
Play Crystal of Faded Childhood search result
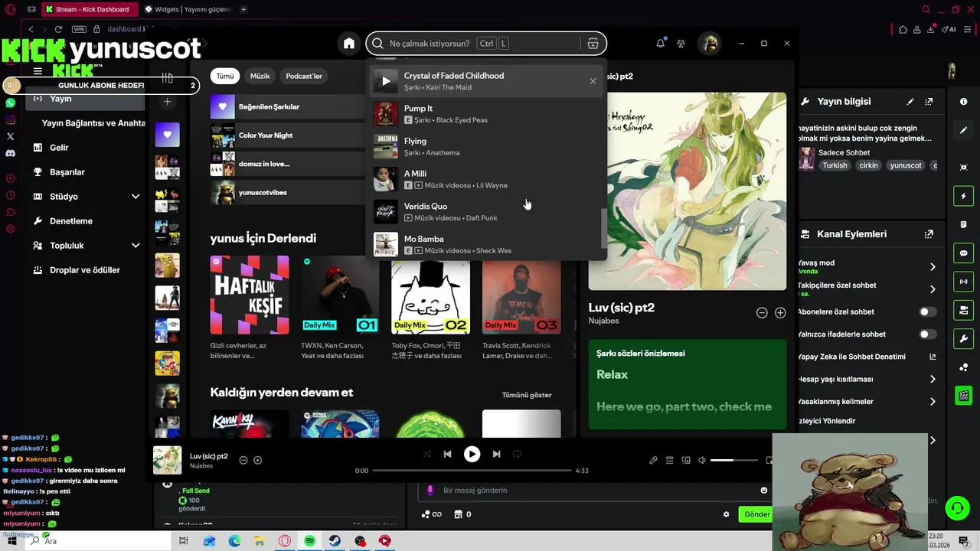click(x=386, y=81)
